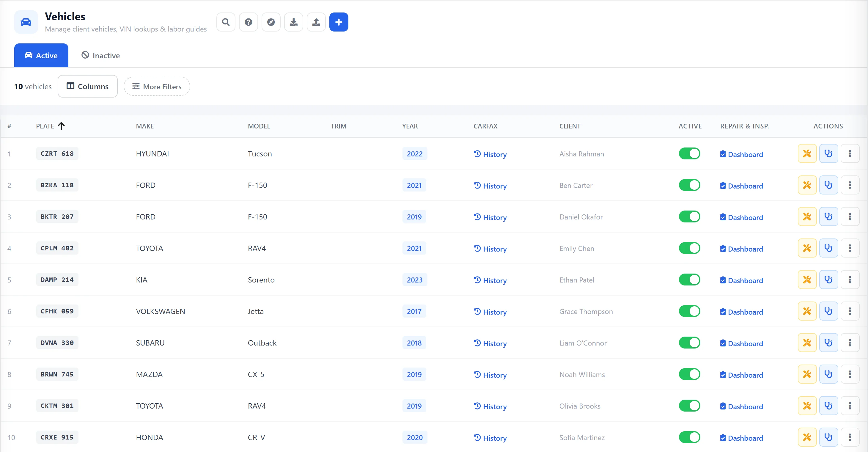Viewport: 868px width, 452px height.
Task: Toggle active switch for Emily Chen's RAV4
Action: coord(689,248)
